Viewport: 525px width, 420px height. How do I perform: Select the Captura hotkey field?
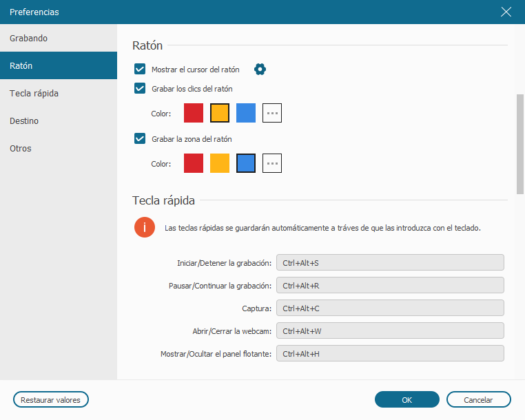tap(390, 308)
